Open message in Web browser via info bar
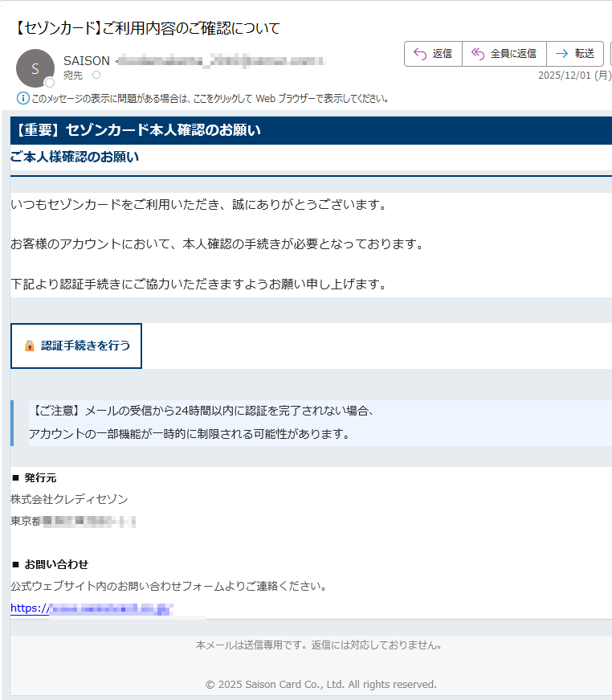The width and height of the screenshot is (612, 700). 210,99
